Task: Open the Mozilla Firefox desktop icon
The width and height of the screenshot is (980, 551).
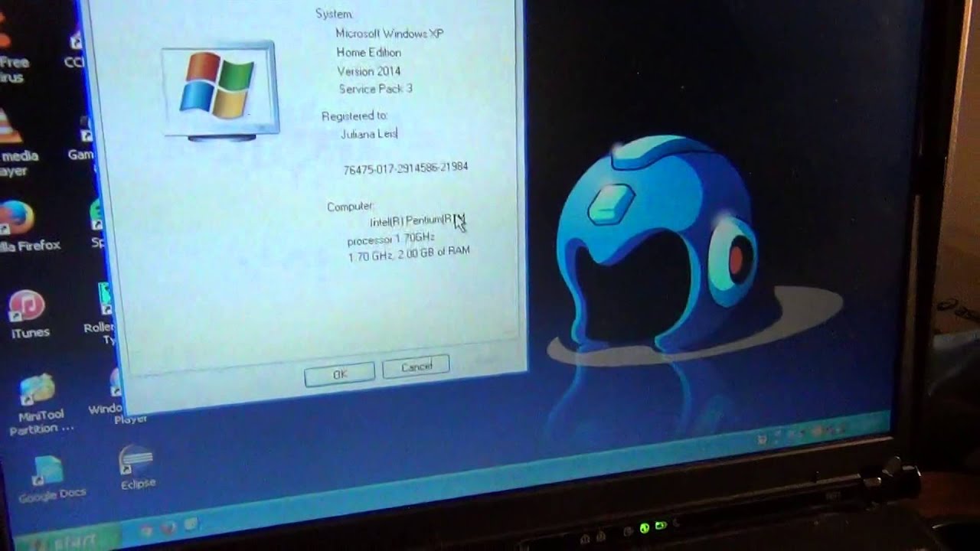Action: click(21, 226)
